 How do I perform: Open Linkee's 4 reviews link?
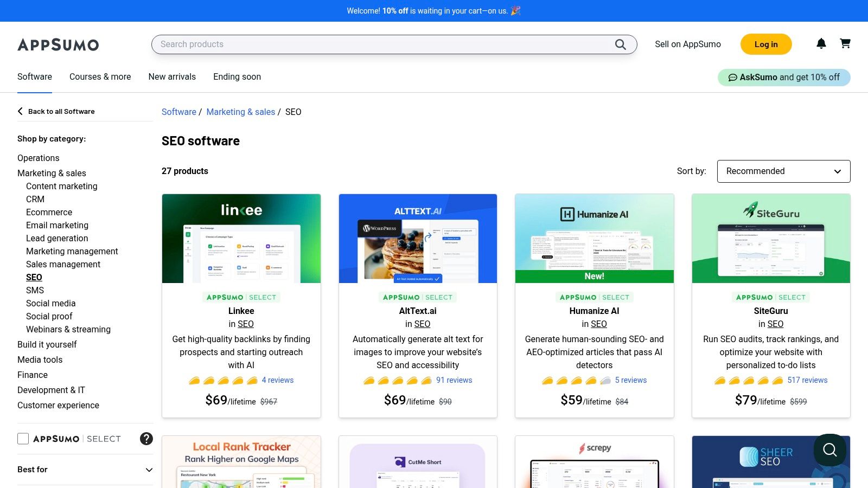click(278, 381)
